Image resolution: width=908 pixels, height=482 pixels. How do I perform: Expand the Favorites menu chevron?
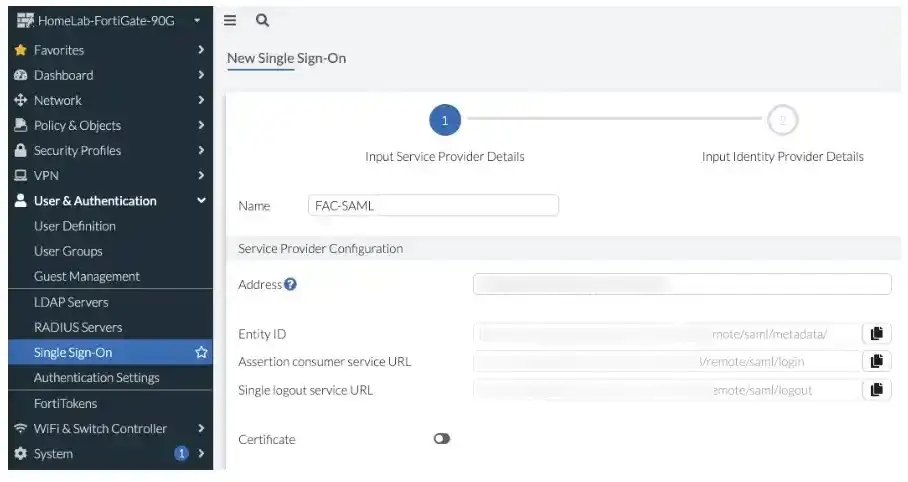point(201,50)
